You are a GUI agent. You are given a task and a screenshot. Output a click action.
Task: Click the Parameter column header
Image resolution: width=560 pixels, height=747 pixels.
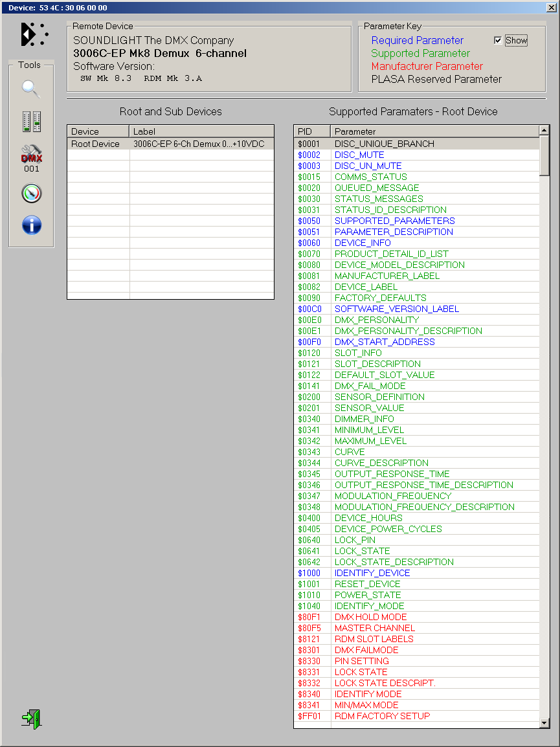tap(434, 131)
